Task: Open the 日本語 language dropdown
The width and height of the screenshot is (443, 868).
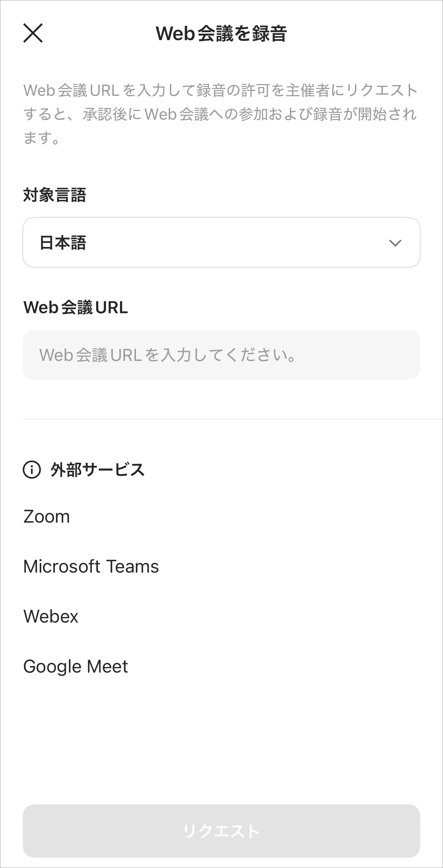Action: tap(221, 243)
